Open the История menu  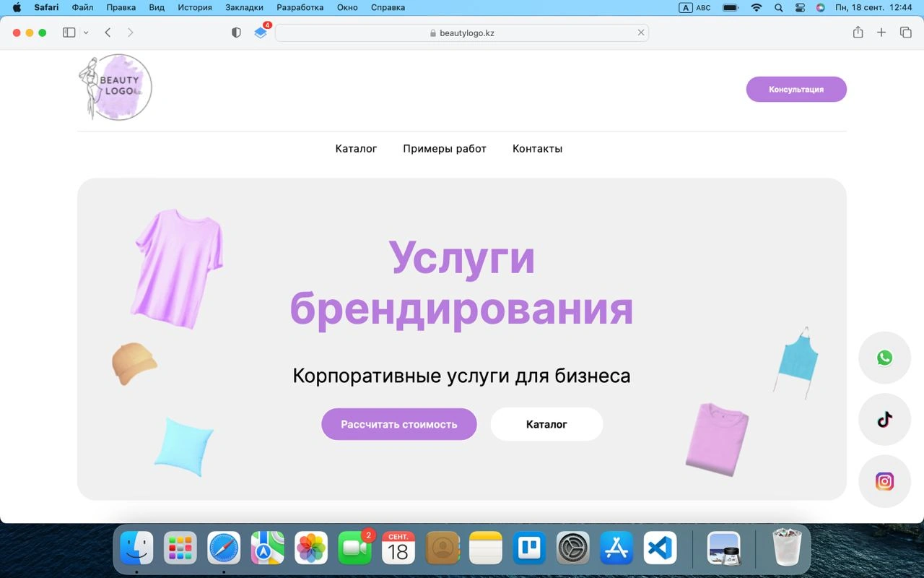[x=195, y=8]
